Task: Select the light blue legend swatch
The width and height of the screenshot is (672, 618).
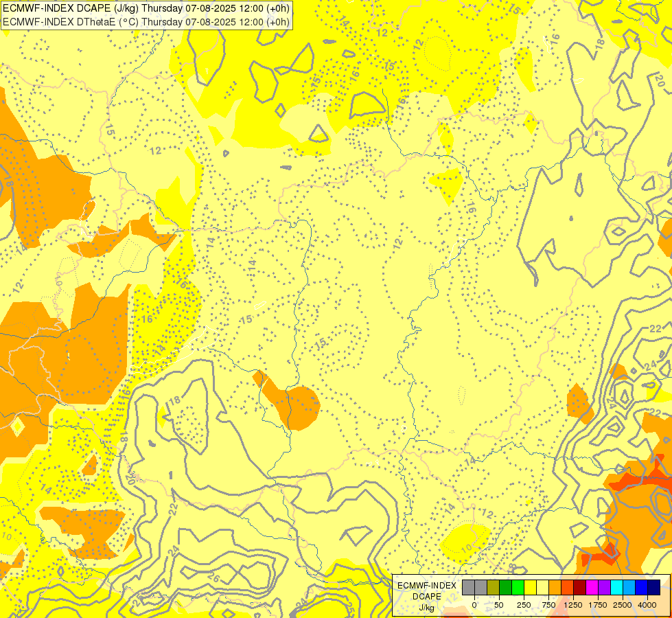Action: point(629,587)
